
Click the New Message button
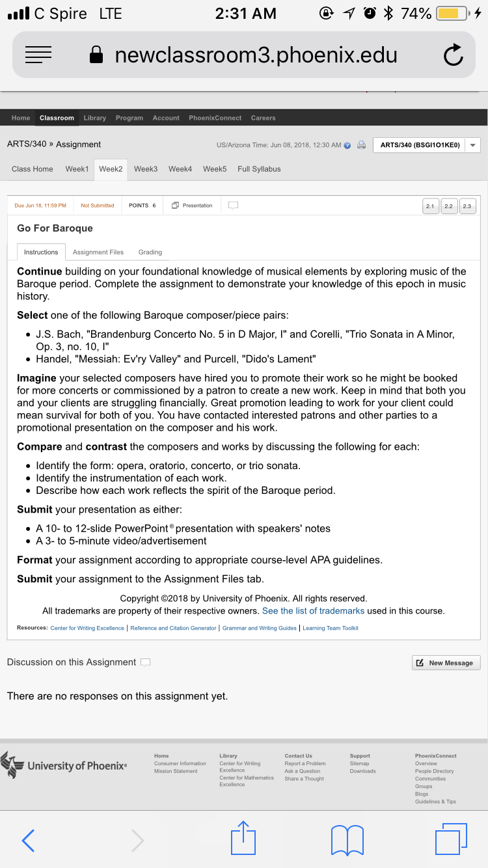point(446,663)
